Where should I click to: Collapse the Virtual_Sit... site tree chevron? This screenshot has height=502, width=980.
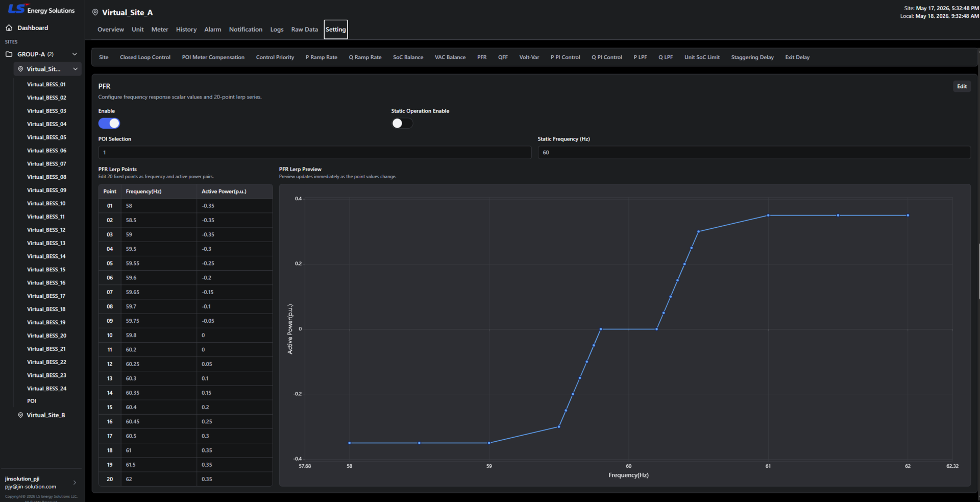76,69
